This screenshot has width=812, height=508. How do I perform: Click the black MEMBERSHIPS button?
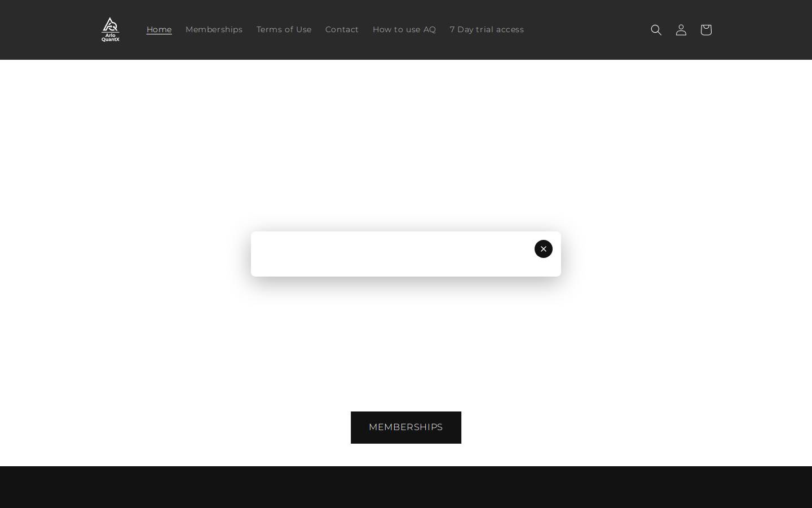(406, 427)
